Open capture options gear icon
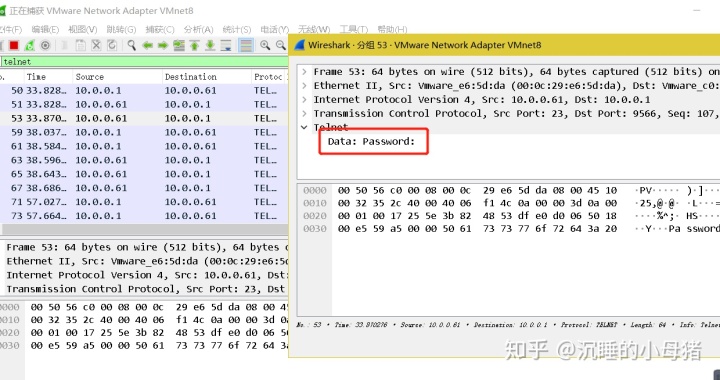This screenshot has height=380, width=720. pyautogui.click(x=45, y=45)
